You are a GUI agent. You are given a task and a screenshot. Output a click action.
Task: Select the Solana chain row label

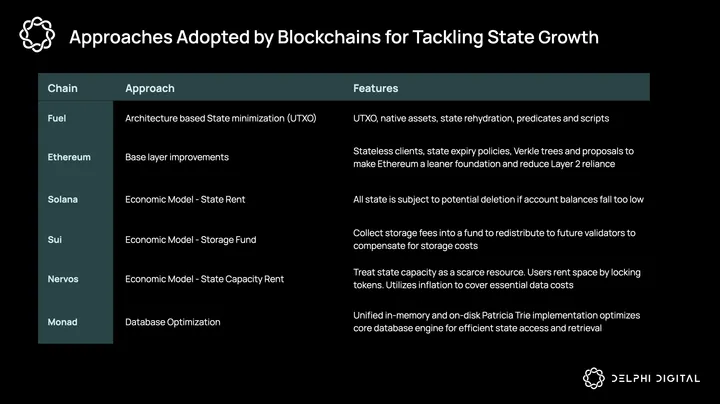point(63,199)
